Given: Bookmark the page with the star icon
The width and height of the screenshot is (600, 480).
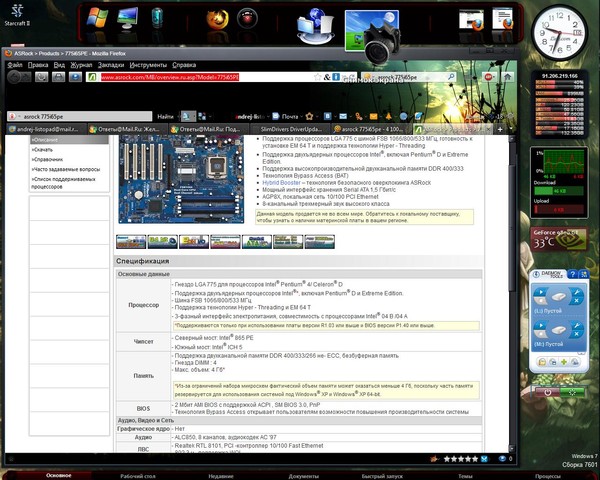Looking at the screenshot, I should click(318, 77).
